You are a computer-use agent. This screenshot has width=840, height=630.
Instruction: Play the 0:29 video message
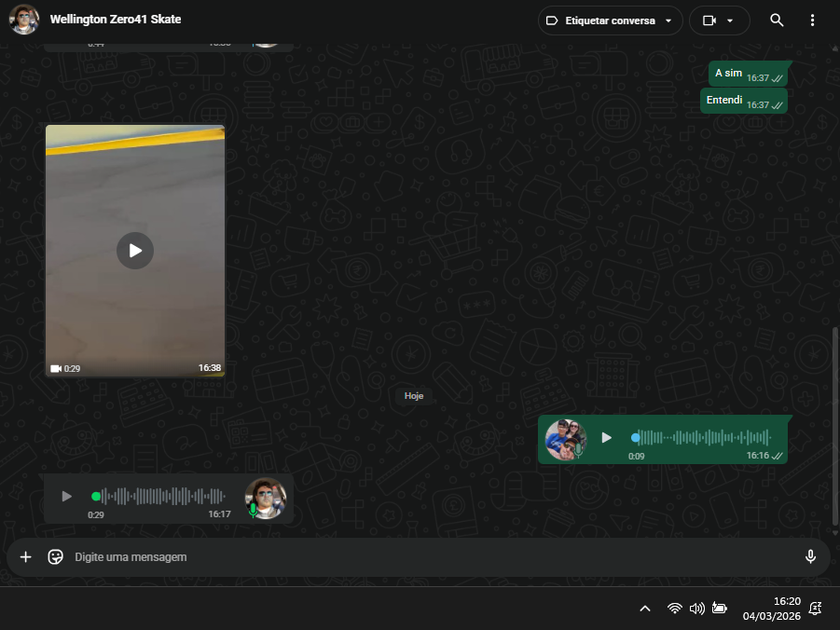[x=135, y=251]
